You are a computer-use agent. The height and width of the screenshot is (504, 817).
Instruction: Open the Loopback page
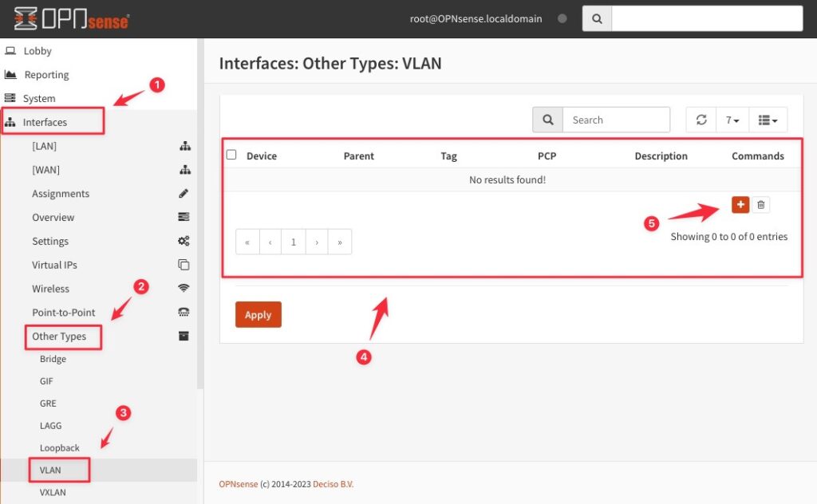(59, 448)
